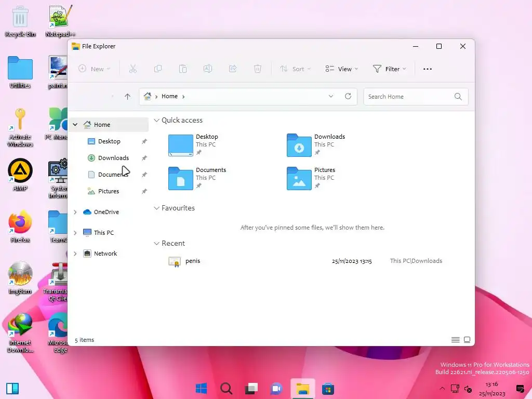Select Desktop in navigation pane
This screenshot has width=532, height=399.
pyautogui.click(x=109, y=141)
